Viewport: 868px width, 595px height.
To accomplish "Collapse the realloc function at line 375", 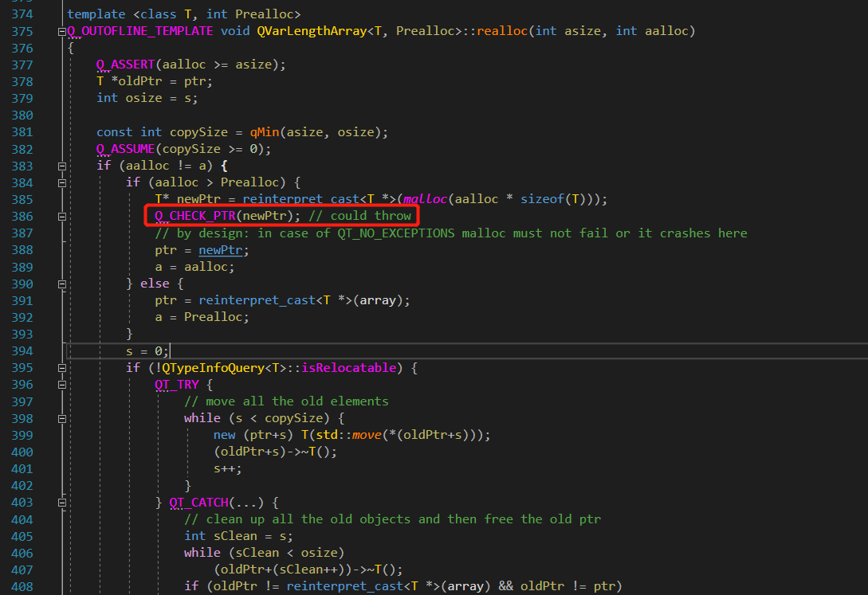I will pos(61,31).
